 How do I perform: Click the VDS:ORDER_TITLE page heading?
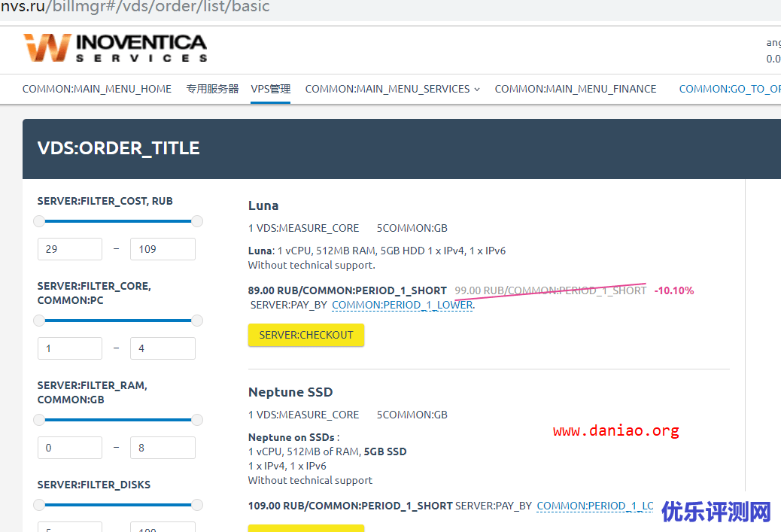click(119, 148)
